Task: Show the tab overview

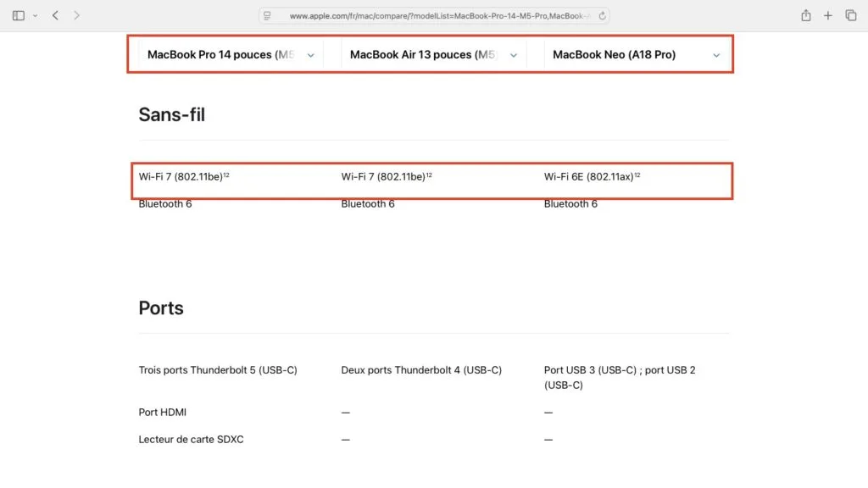Action: [x=851, y=15]
